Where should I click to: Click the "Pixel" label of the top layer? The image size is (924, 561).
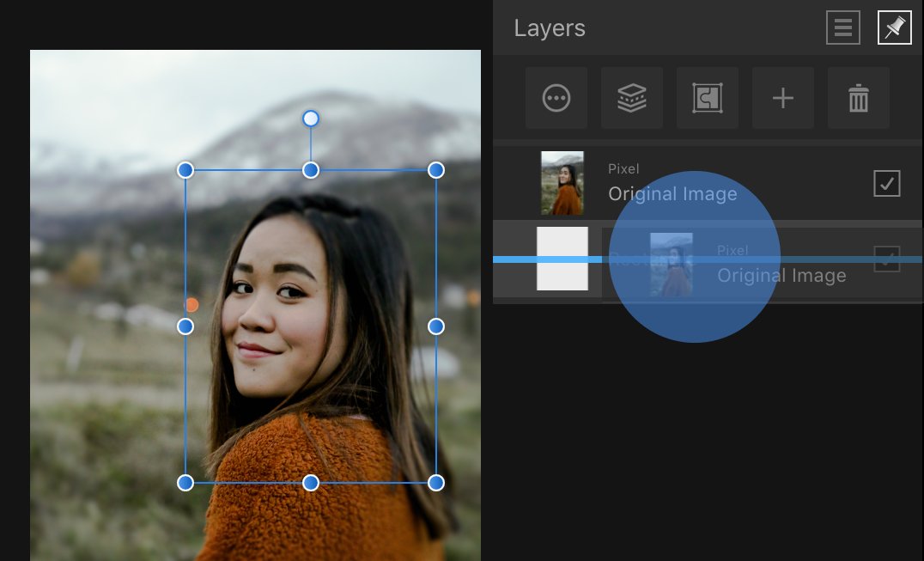coord(623,169)
